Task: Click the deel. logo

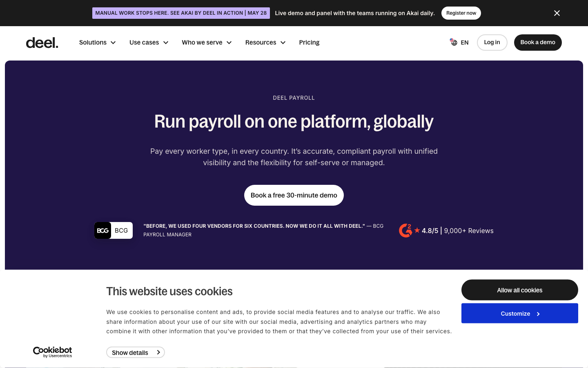Action: (x=42, y=43)
